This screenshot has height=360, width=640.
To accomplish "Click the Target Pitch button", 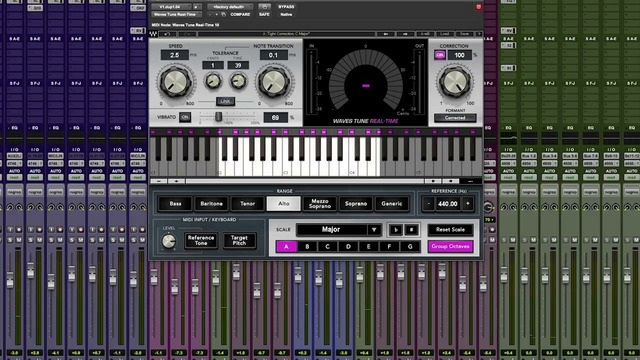I will 239,240.
